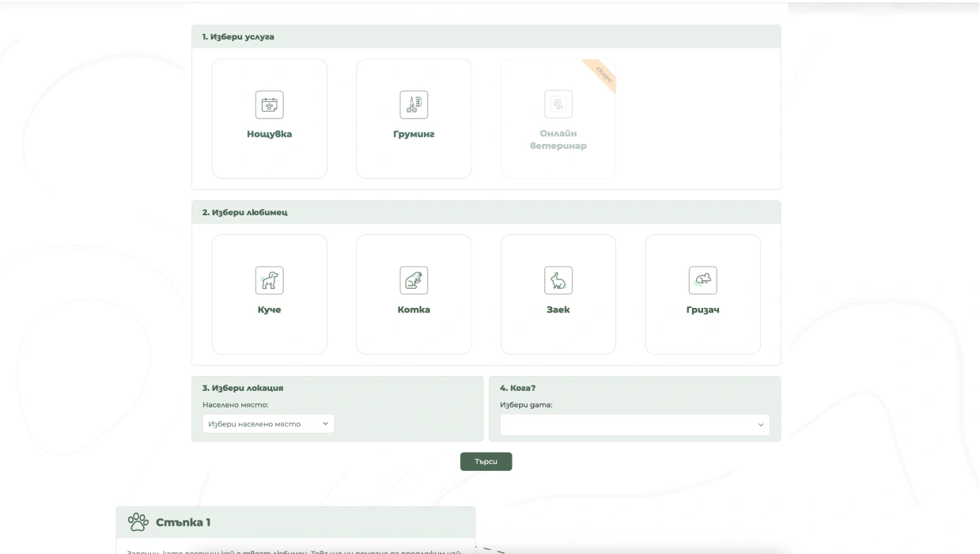Click the Онлайн ветеринар icon
The width and height of the screenshot is (980, 554).
[x=558, y=104]
